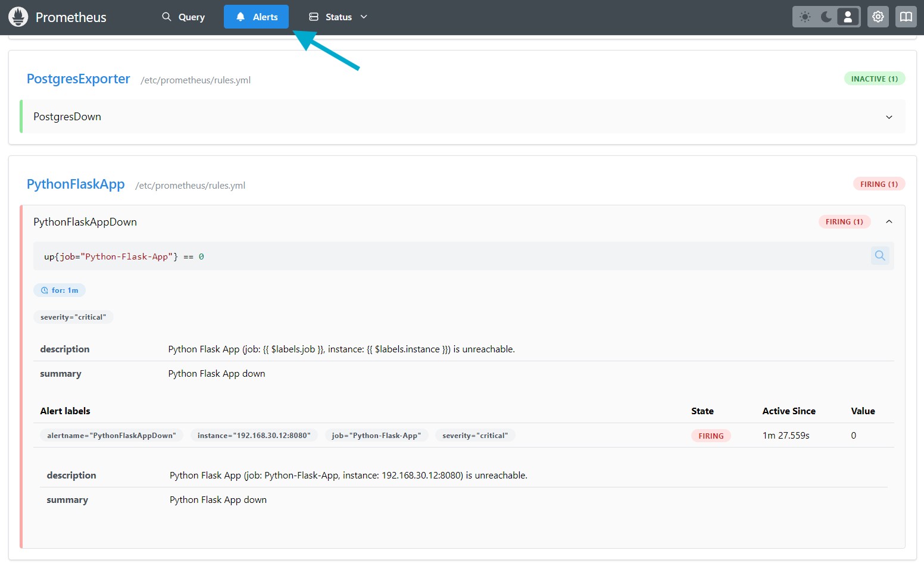Screen dimensions: 924x566
Task: Click the INACTIVE (1) badge
Action: [874, 79]
